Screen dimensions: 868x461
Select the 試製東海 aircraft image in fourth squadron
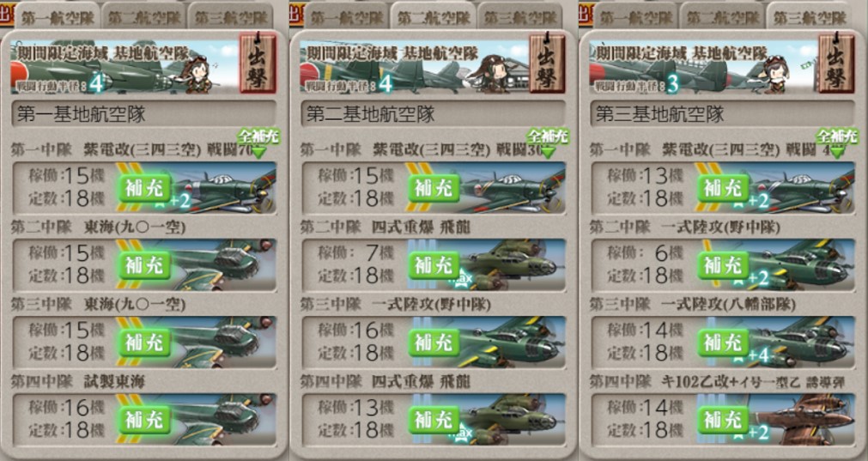[x=223, y=420]
